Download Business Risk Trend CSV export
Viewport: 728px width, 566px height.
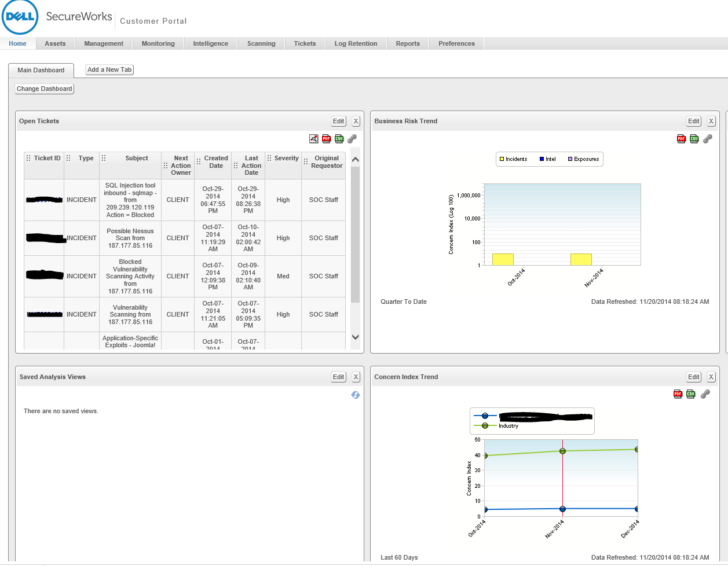(x=694, y=139)
